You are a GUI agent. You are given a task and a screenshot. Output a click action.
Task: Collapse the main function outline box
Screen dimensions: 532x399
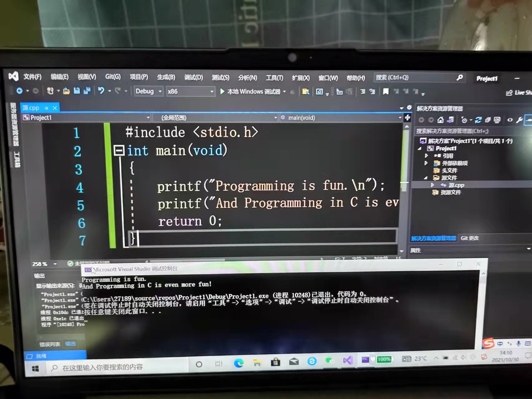click(x=119, y=150)
